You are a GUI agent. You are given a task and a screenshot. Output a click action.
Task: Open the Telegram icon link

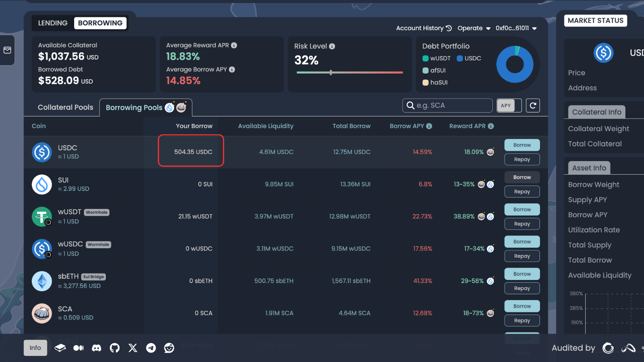click(x=151, y=348)
